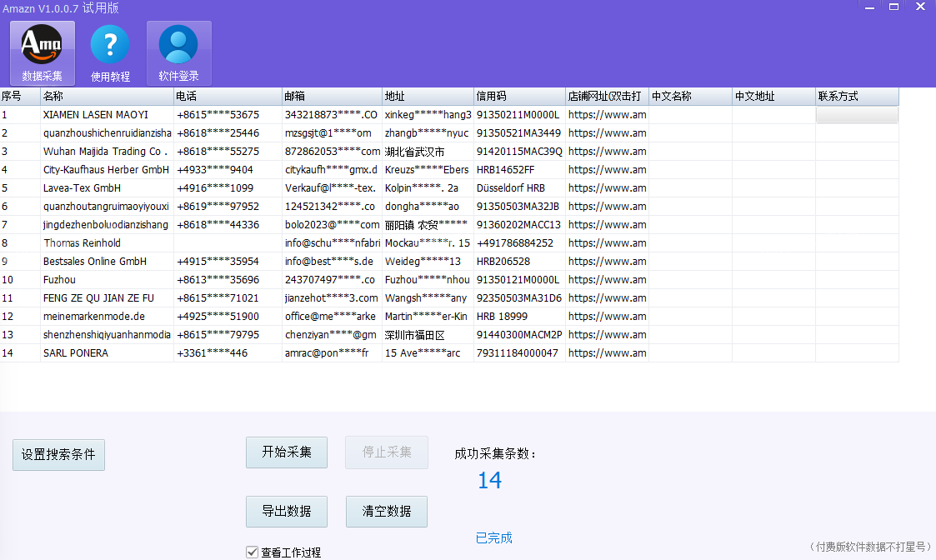Image resolution: width=936 pixels, height=560 pixels.
Task: Select the quanzhoutangruimaoyiyouxi name cell
Action: tap(107, 207)
